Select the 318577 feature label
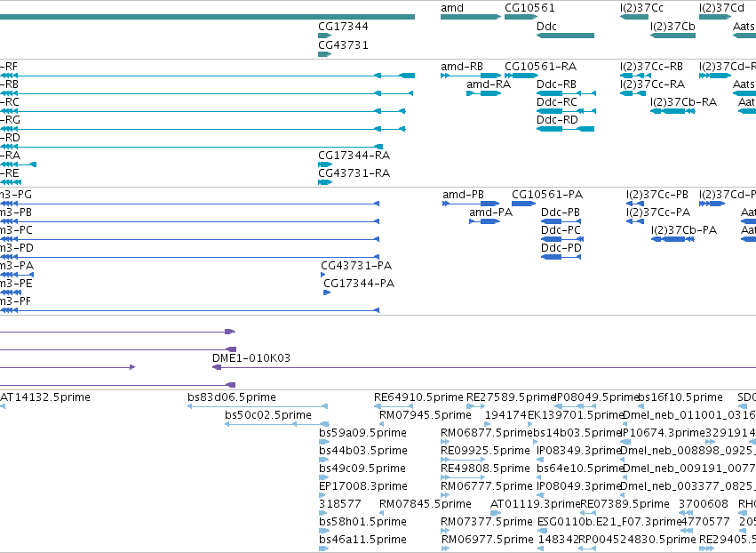 (340, 504)
